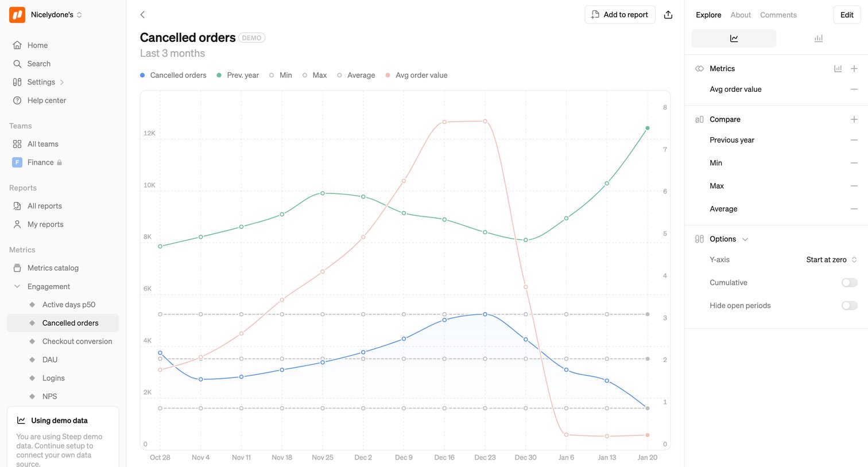Click the Metrics section heading
The width and height of the screenshot is (868, 467).
click(x=722, y=69)
